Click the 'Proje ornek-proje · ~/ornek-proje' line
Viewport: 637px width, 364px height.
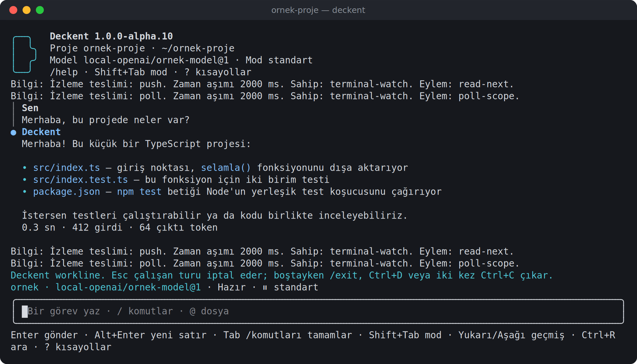coord(142,48)
